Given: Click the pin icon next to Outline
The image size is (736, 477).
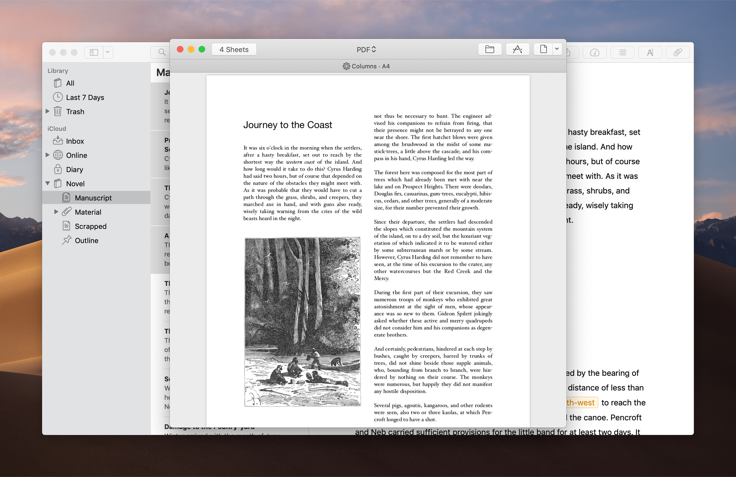Looking at the screenshot, I should (x=67, y=240).
